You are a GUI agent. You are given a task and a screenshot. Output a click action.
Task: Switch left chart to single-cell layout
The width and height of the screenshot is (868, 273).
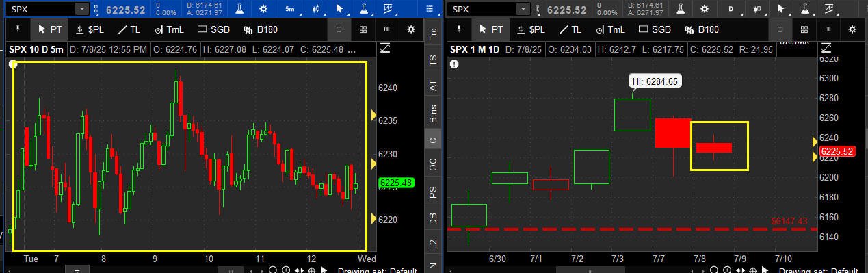click(x=339, y=29)
